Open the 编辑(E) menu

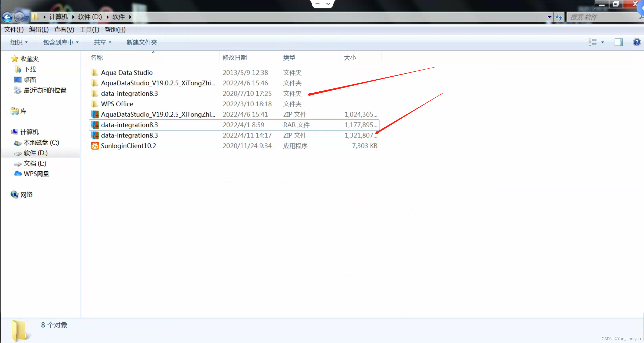tap(39, 29)
